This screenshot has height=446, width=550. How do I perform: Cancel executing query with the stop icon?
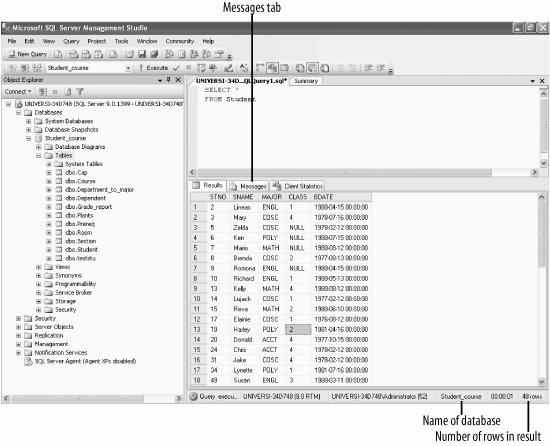[188, 67]
